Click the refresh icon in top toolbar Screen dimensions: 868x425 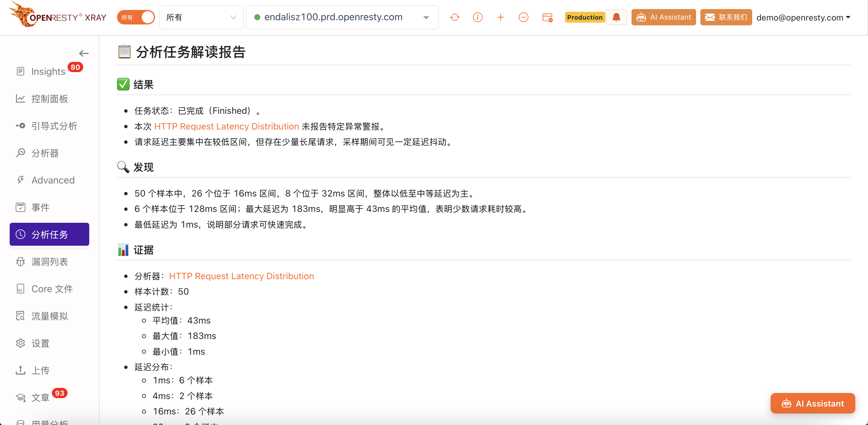pyautogui.click(x=455, y=17)
